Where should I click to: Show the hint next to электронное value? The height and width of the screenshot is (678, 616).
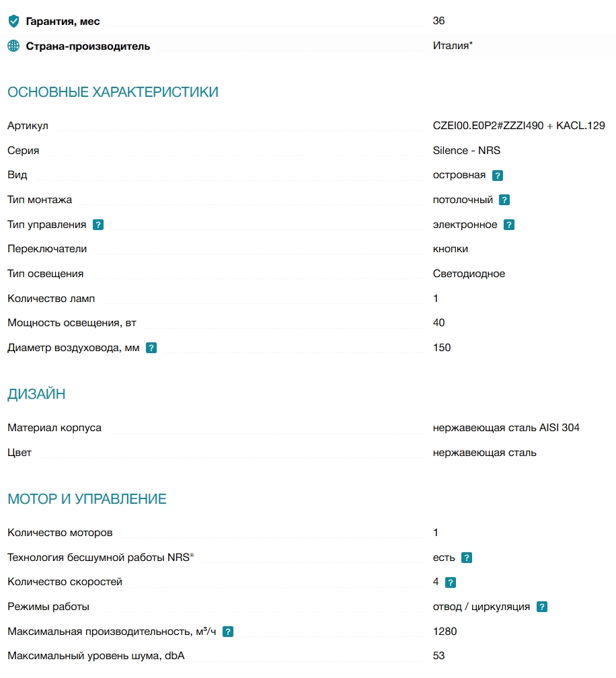click(x=509, y=225)
